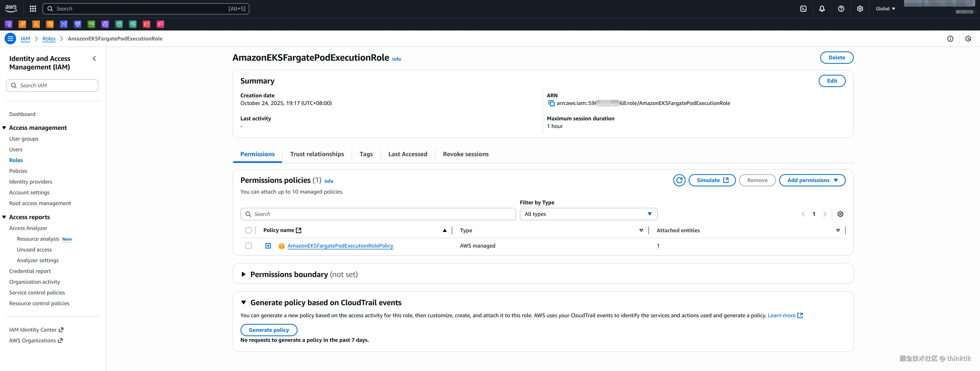Expand the Permissions boundary section
The image size is (980, 371).
click(x=244, y=274)
